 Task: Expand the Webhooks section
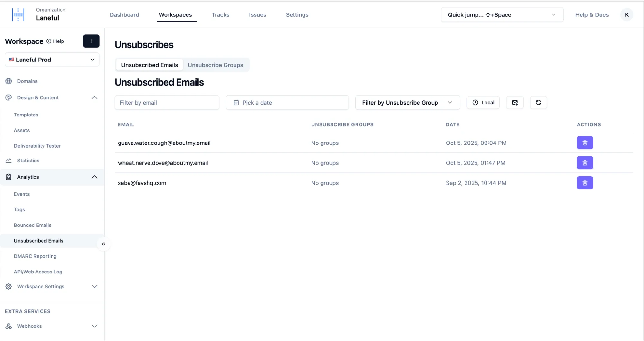94,326
